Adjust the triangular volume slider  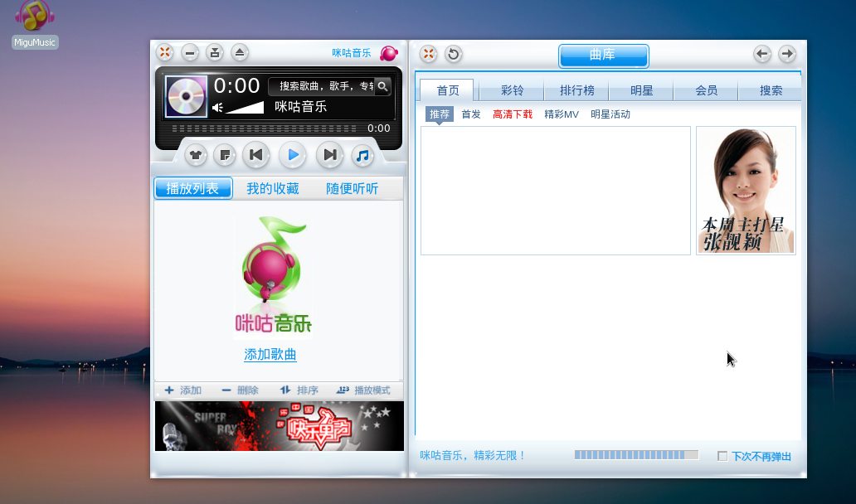pyautogui.click(x=246, y=108)
